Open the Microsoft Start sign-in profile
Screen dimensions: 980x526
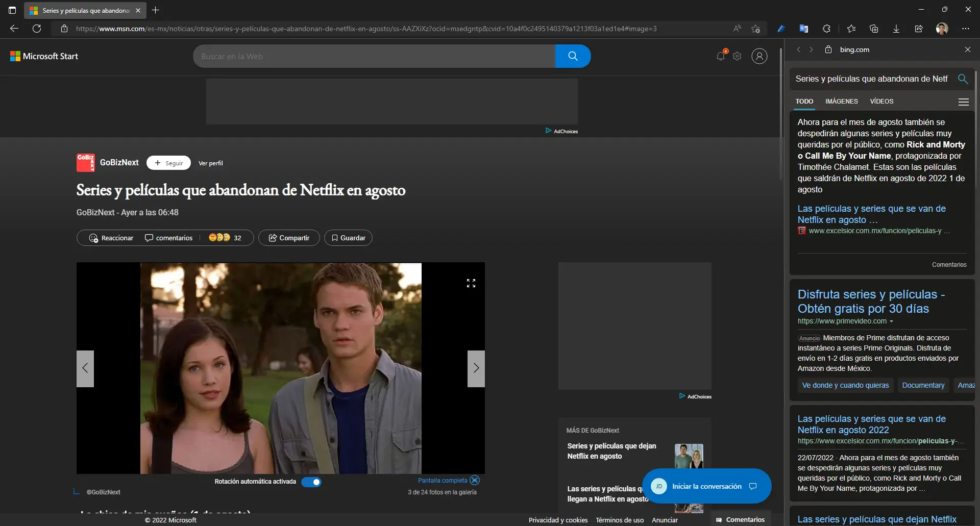click(x=759, y=56)
